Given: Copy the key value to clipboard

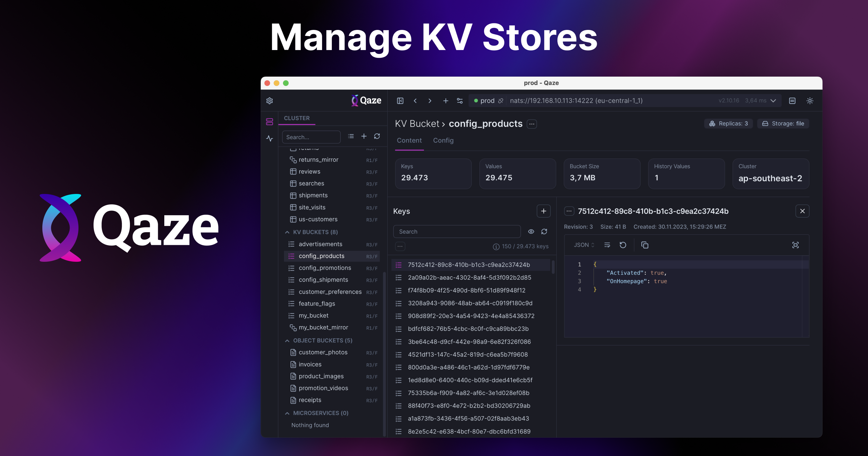Looking at the screenshot, I should pyautogui.click(x=644, y=245).
